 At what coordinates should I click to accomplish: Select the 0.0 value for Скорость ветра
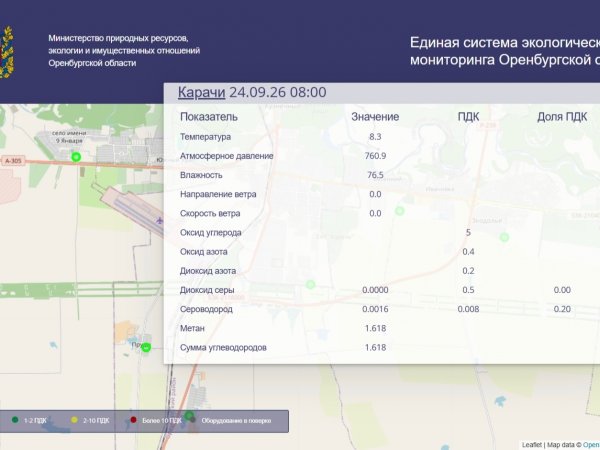[x=375, y=213]
